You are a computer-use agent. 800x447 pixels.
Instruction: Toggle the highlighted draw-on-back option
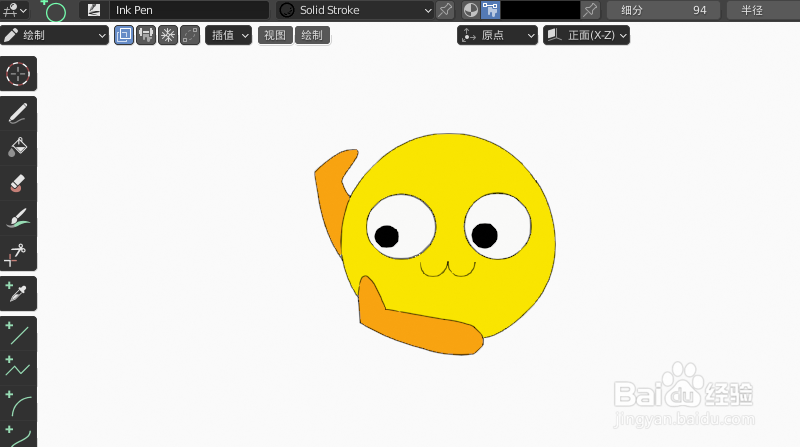(124, 35)
